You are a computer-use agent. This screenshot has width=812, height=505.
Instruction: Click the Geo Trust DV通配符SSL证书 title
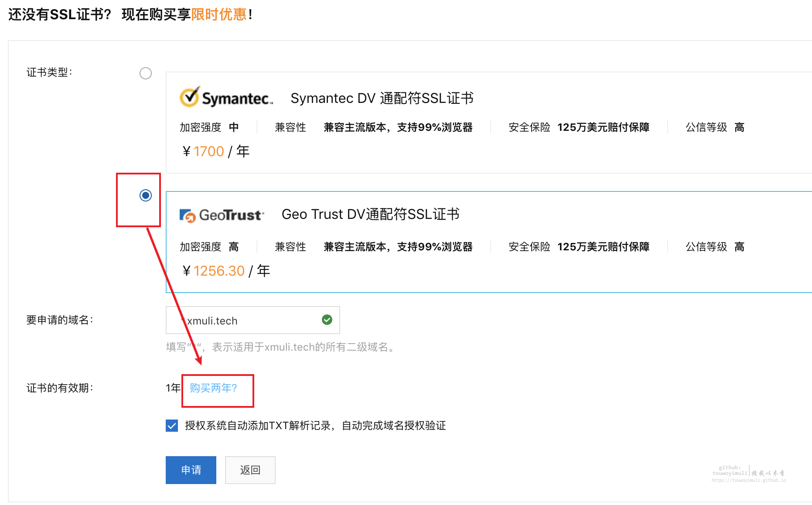click(371, 214)
